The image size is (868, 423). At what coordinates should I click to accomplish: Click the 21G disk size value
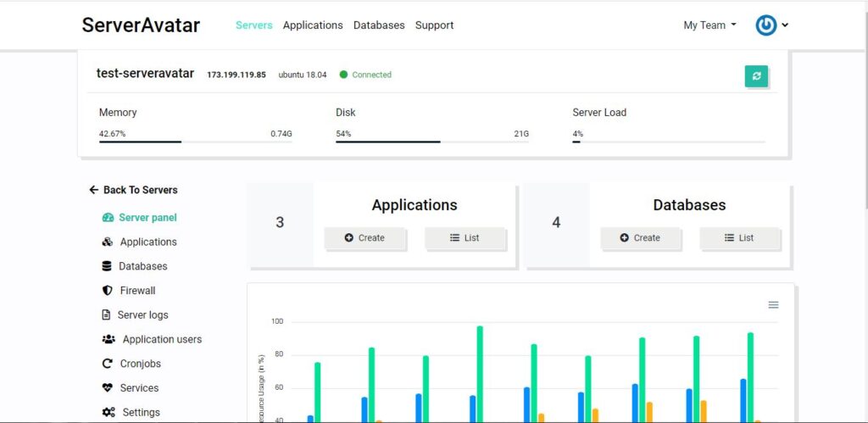tap(521, 133)
